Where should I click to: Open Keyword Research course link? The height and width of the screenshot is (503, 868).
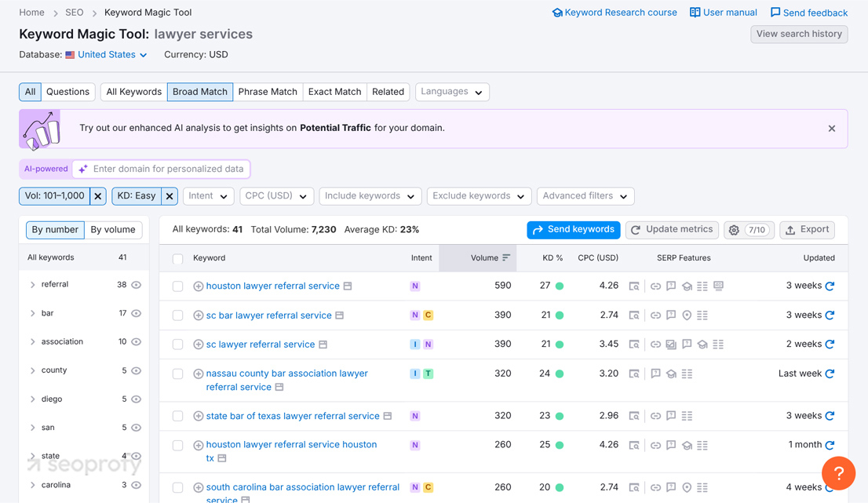pyautogui.click(x=615, y=13)
